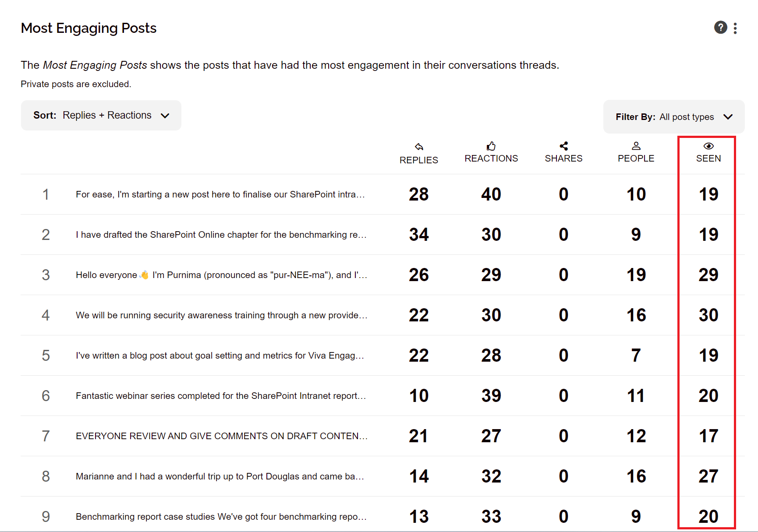Click the chevron arrow beside All post types
The image size is (758, 532).
[728, 117]
